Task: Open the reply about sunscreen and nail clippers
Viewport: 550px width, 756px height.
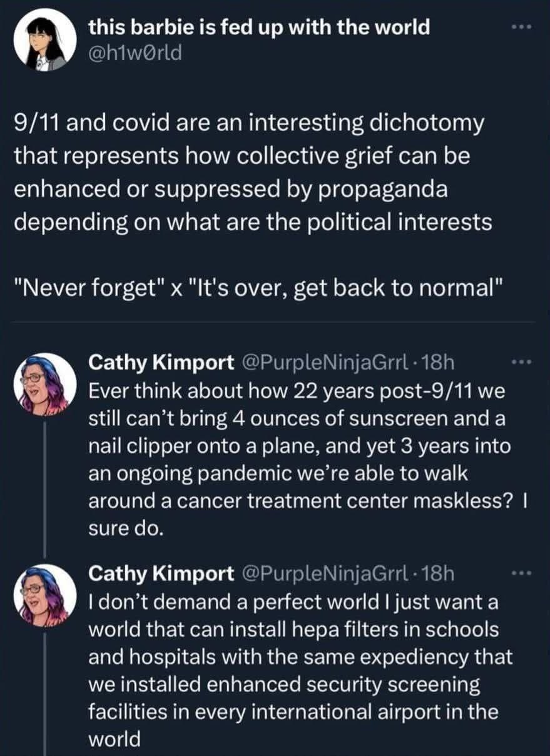Action: [x=300, y=456]
